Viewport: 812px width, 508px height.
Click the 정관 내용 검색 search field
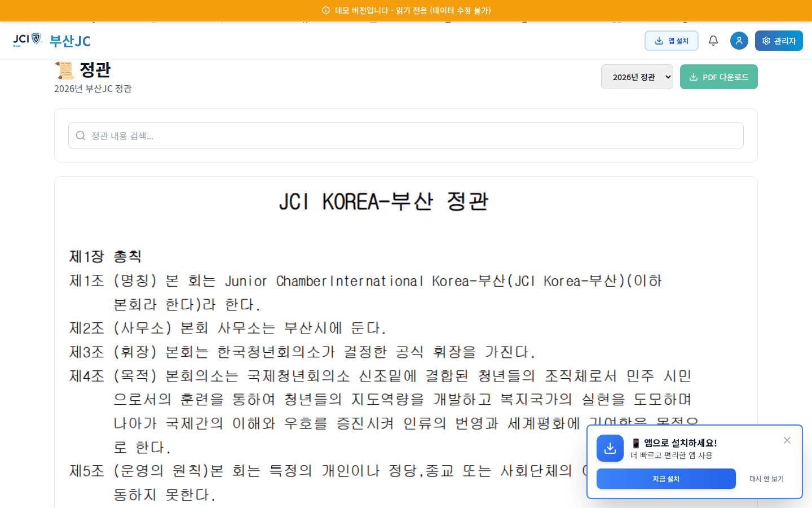pos(395,135)
